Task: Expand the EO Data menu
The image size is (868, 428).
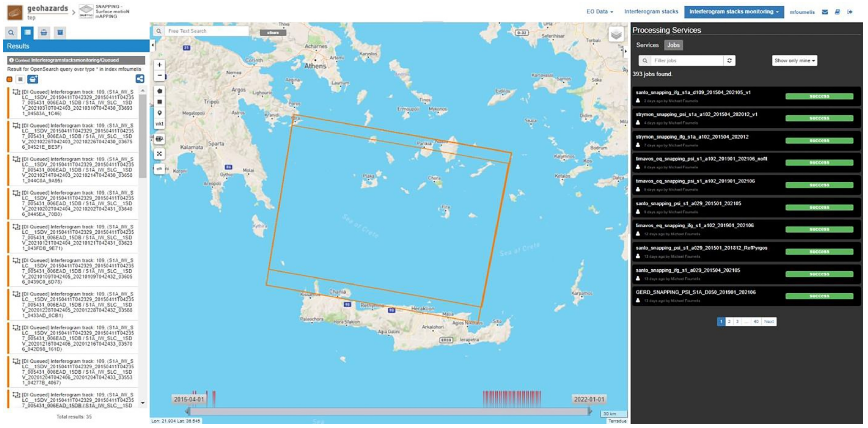Action: coord(599,12)
